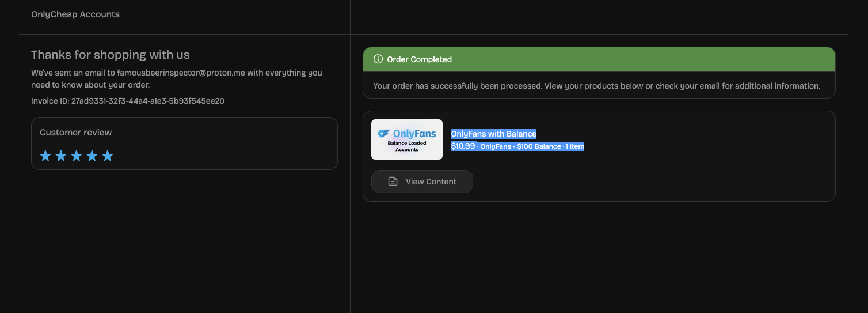
Task: Click the OnlyCheap Accounts store name
Action: coord(75,14)
